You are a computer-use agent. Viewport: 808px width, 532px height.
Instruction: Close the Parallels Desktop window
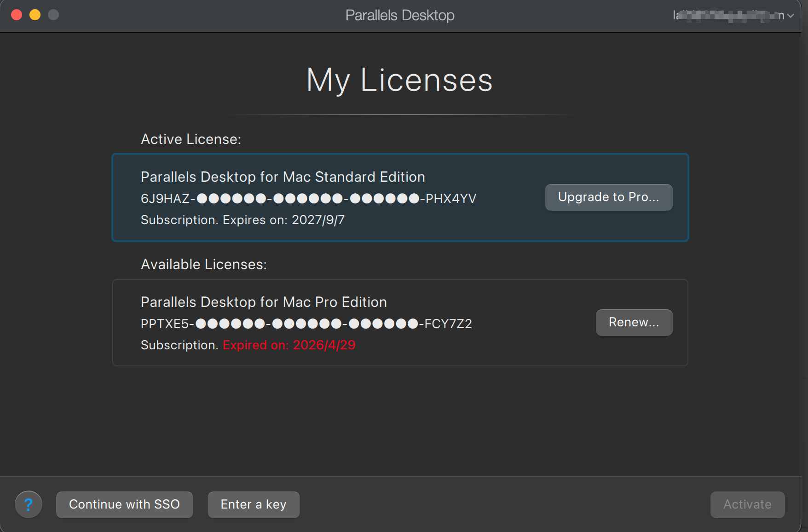17,15
